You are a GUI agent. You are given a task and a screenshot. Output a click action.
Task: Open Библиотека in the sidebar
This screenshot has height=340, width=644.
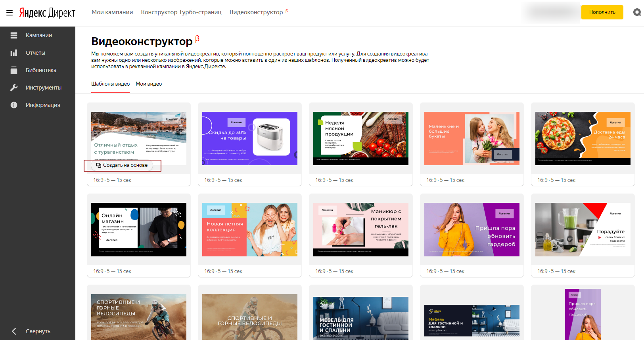(x=41, y=70)
